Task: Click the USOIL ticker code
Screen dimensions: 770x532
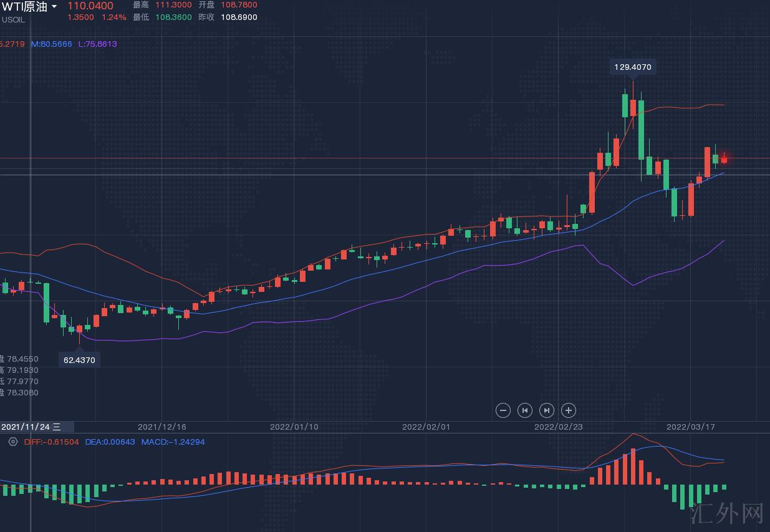Action: (13, 19)
